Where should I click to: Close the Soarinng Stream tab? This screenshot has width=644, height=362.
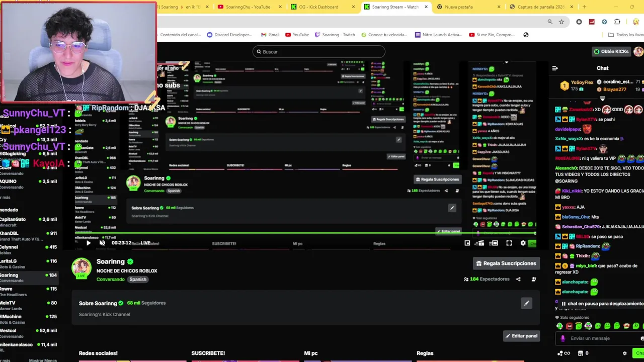[x=426, y=7]
